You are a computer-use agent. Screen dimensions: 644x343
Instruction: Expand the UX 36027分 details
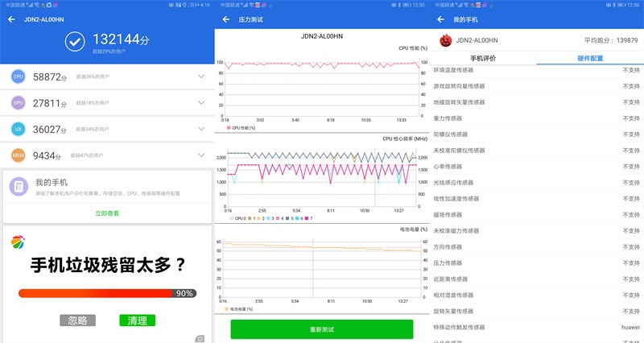(201, 129)
